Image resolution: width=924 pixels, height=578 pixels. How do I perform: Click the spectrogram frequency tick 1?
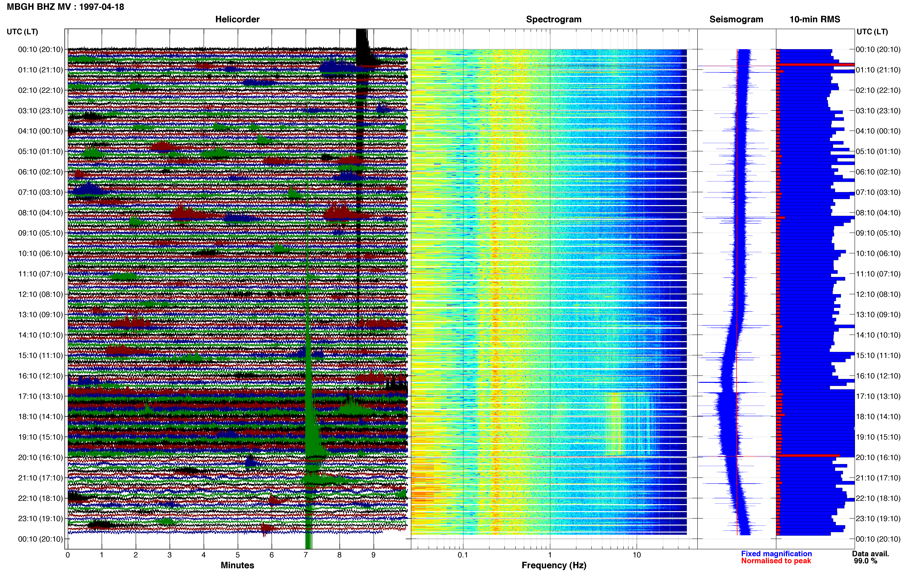coord(550,555)
